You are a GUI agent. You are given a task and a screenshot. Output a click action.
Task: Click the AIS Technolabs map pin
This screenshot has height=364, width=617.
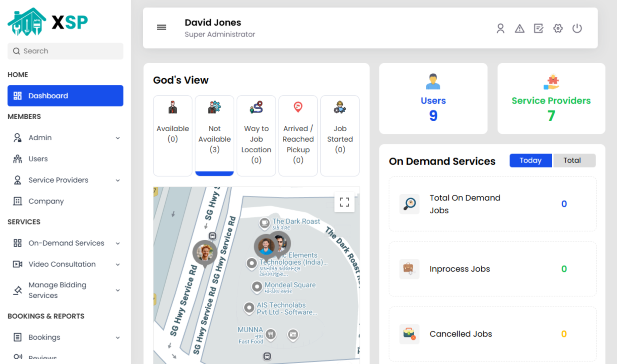point(249,307)
